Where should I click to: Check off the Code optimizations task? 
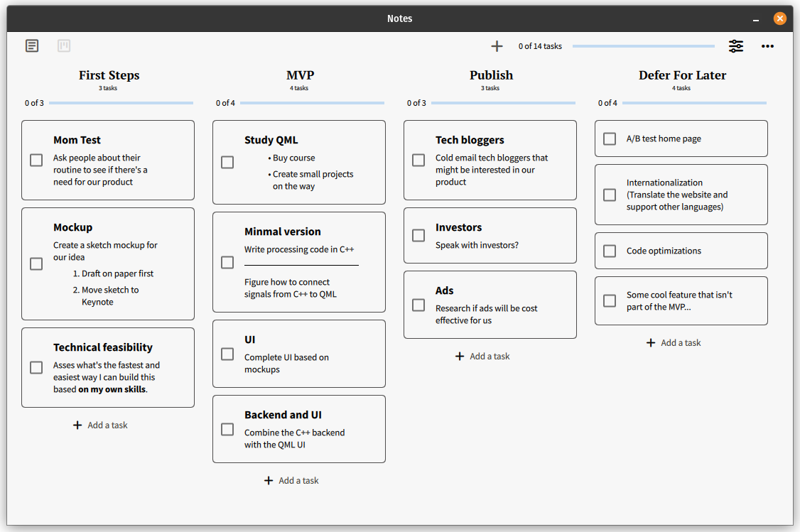tap(610, 251)
